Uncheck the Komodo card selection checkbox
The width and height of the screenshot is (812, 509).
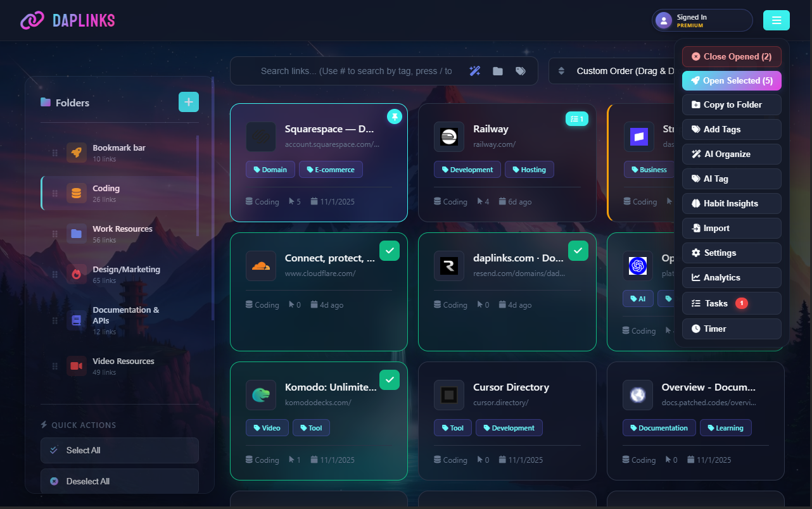tap(390, 380)
